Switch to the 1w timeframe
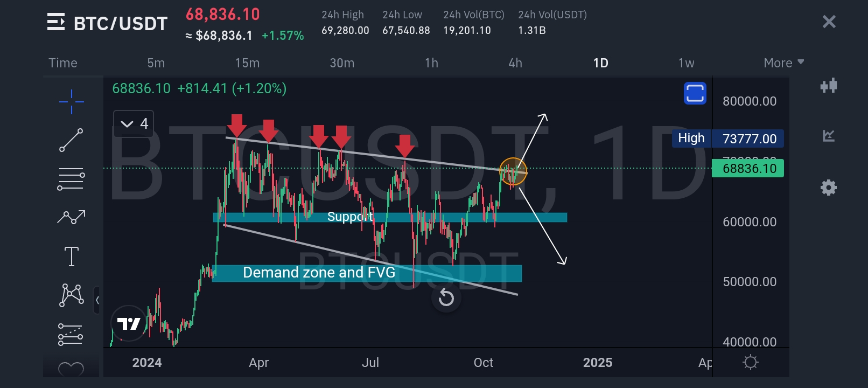This screenshot has width=868, height=388. point(686,63)
